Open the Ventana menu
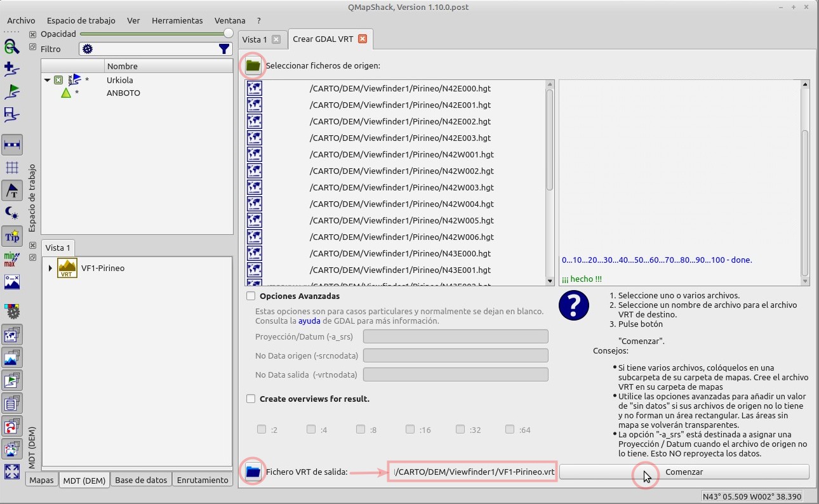 click(230, 20)
